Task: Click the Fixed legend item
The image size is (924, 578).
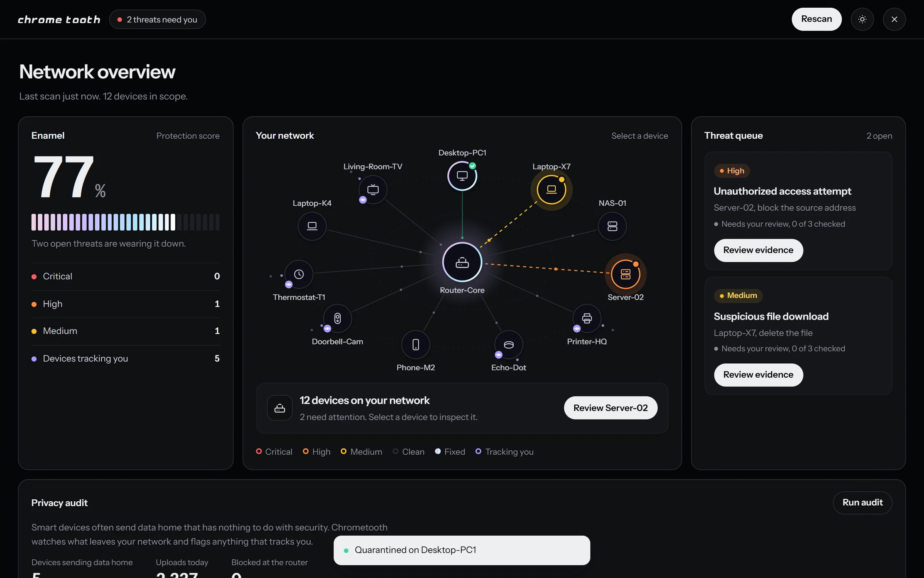Action: click(450, 452)
